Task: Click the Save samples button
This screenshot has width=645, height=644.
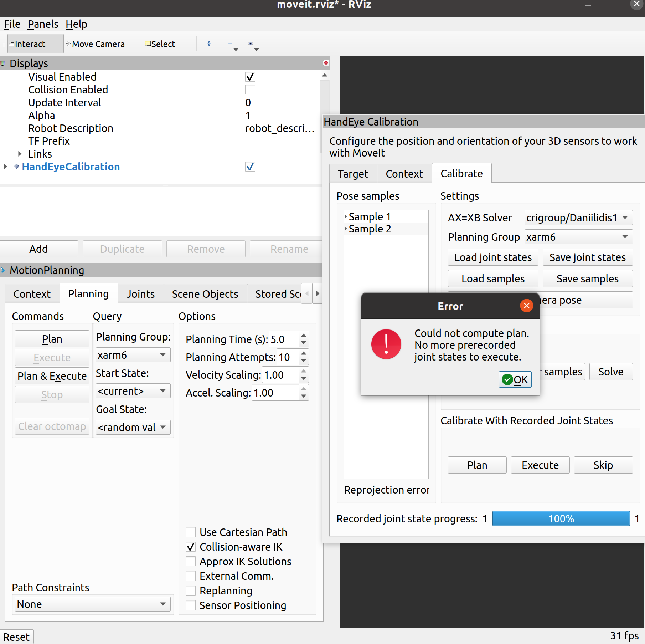Action: [x=587, y=278]
